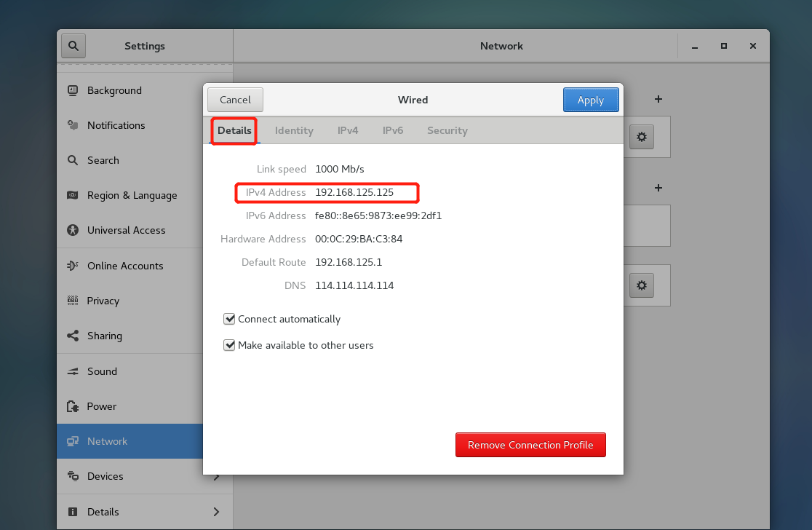This screenshot has height=530, width=812.
Task: Click the Region & Language camera icon
Action: click(73, 195)
